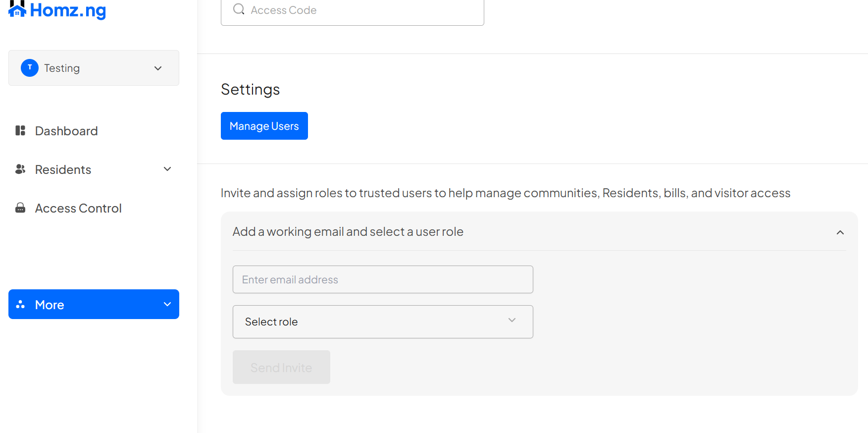
Task: Open the Dashboard menu item
Action: tap(66, 131)
